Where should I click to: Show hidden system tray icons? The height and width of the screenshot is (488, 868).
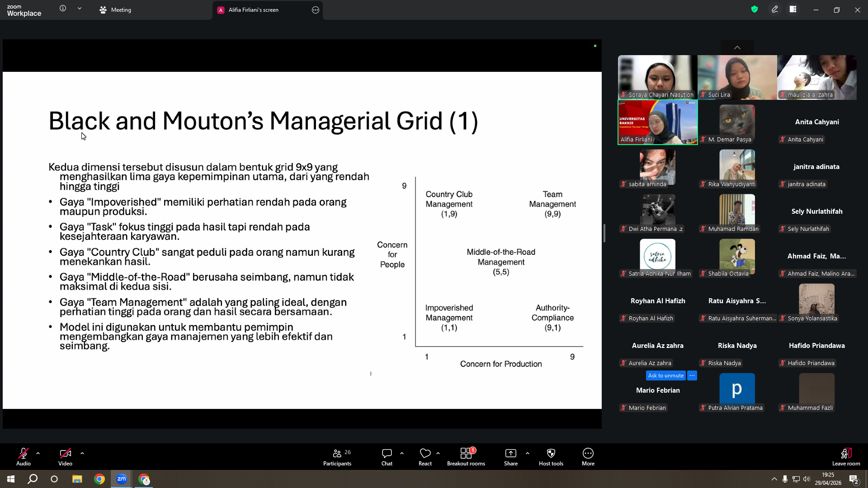coord(774,479)
